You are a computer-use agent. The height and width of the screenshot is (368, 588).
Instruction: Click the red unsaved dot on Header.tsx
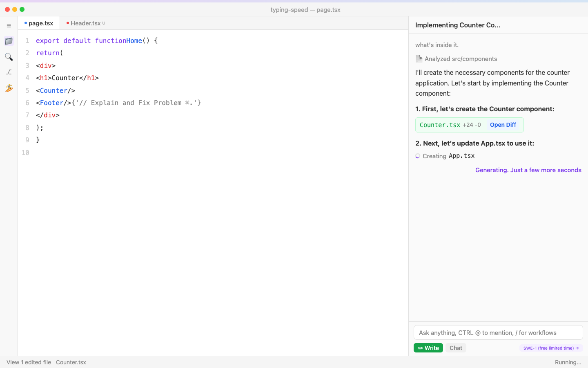[68, 23]
